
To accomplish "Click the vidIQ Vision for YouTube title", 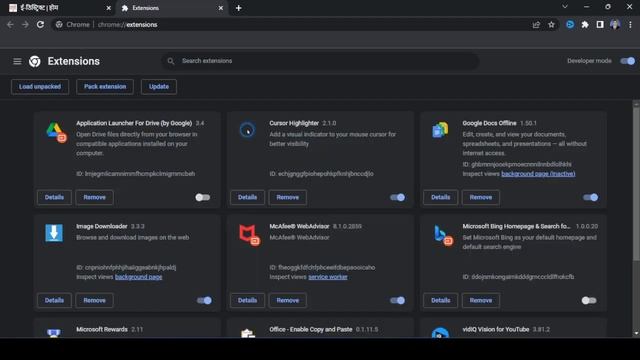I will tap(496, 329).
